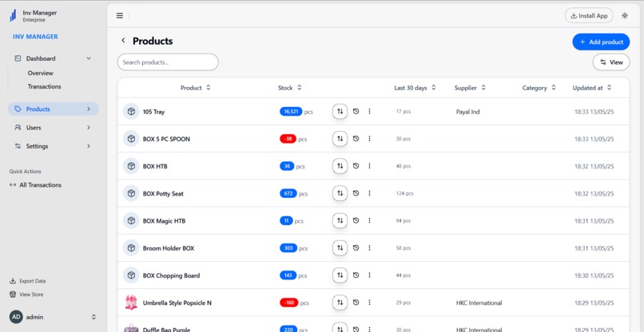Click Export Data link
Image resolution: width=644 pixels, height=332 pixels.
coord(27,281)
